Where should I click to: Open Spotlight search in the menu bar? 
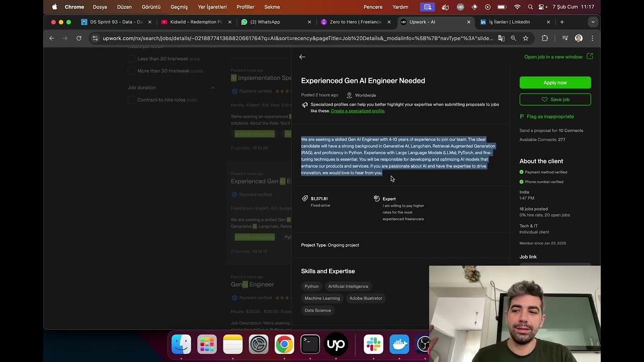click(x=530, y=7)
